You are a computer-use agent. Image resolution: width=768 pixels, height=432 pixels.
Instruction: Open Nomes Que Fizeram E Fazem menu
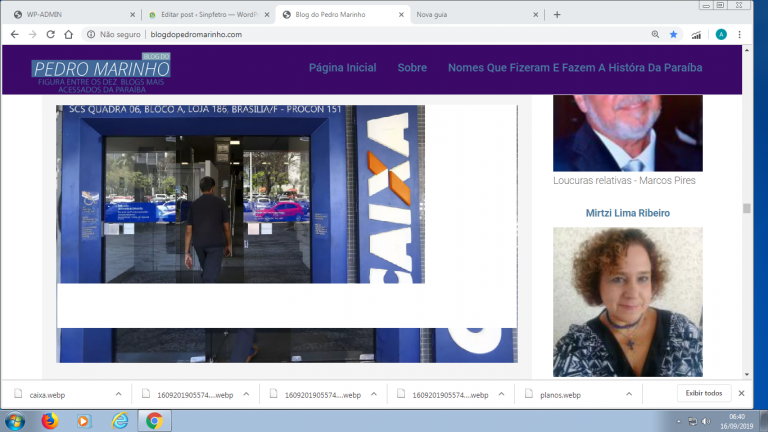[575, 68]
